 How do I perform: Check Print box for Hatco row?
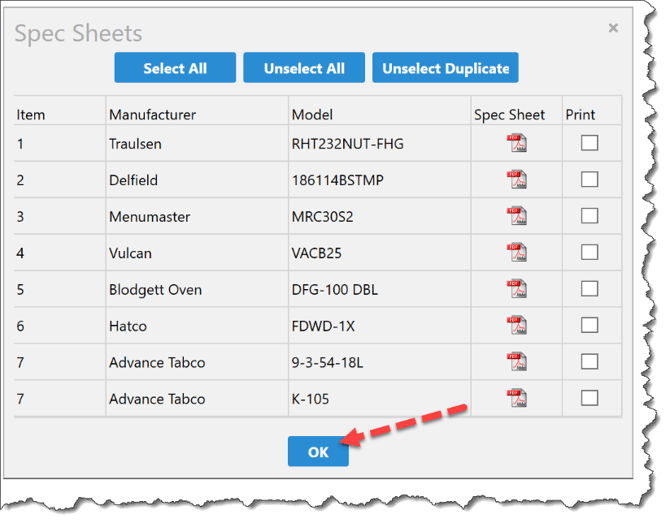589,325
